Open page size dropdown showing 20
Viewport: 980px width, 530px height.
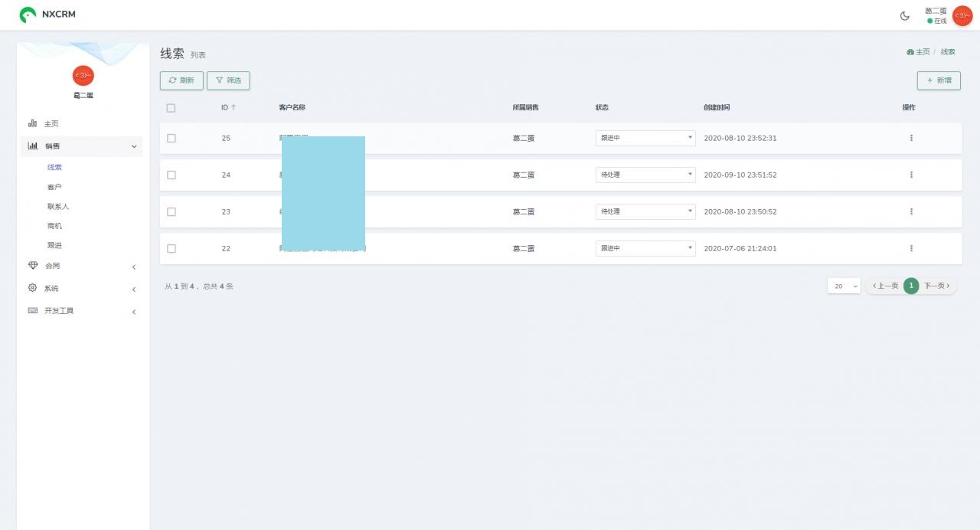click(844, 286)
